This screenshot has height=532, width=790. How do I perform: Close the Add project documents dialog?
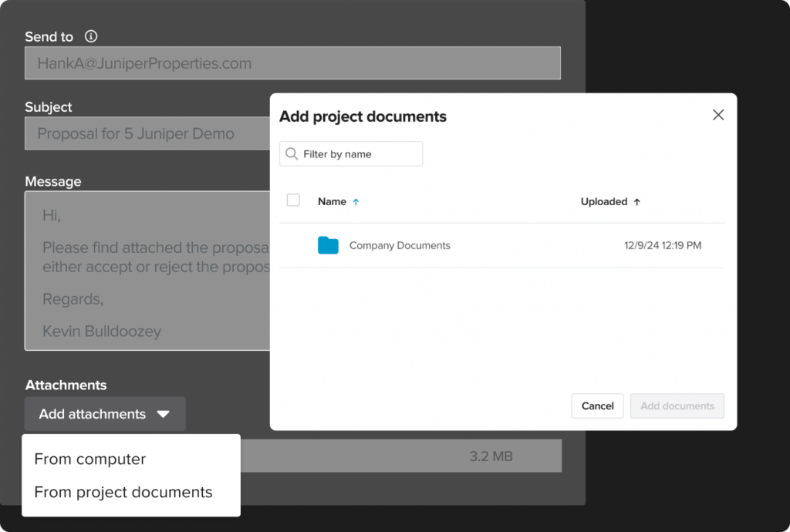[x=718, y=114]
